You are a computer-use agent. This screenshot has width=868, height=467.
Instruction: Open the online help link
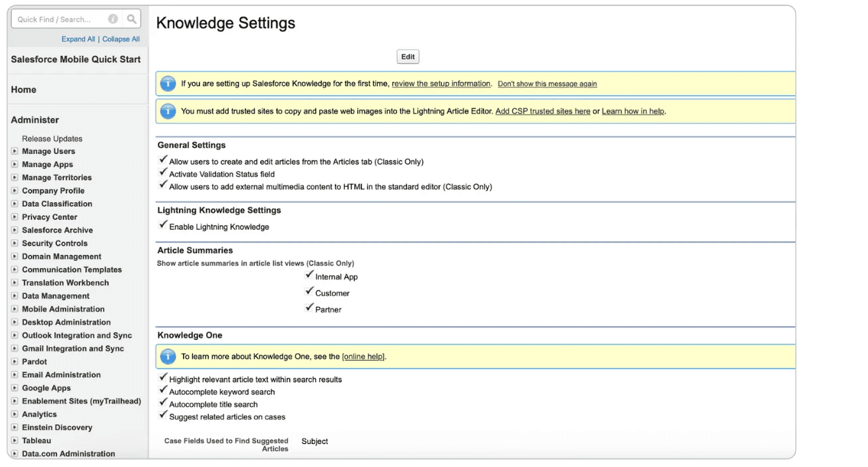(363, 357)
